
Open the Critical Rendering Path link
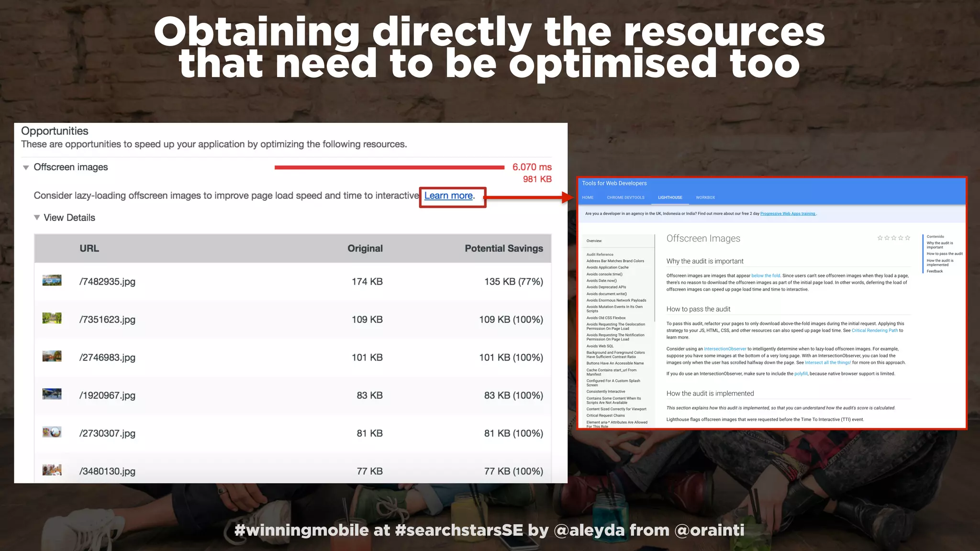[874, 331]
